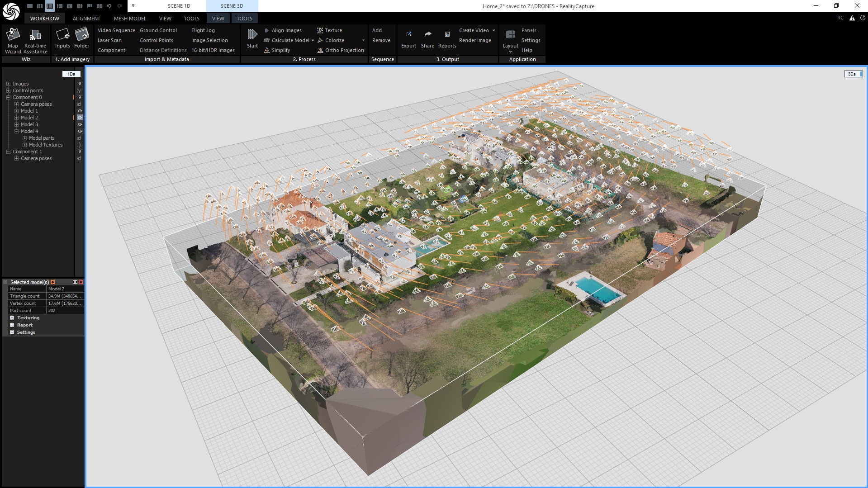868x488 pixels.
Task: Click the RealityCapture application logo
Action: click(x=11, y=11)
